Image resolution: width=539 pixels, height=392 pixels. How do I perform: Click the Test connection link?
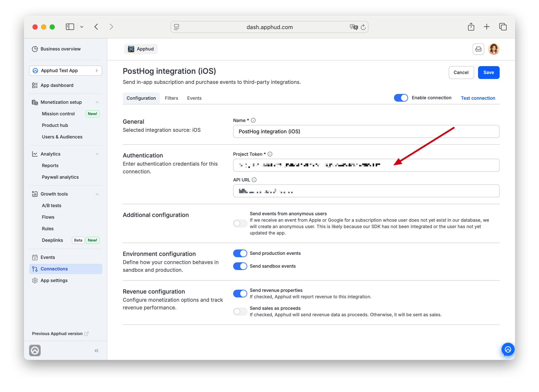coord(478,98)
